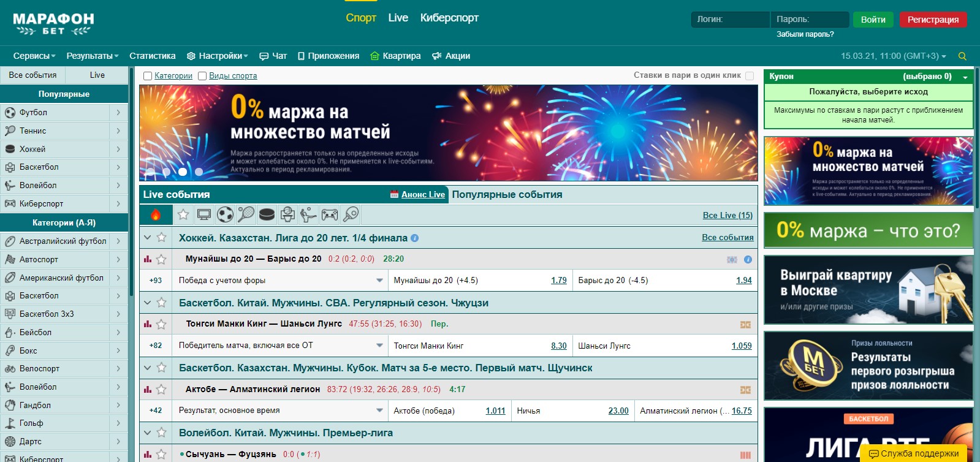
Task: Open the Все Live (15) link
Action: 727,215
